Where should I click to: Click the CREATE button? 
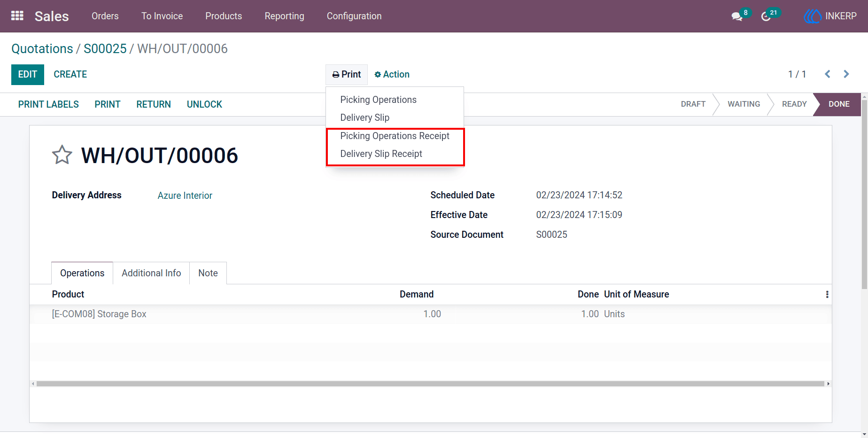70,74
